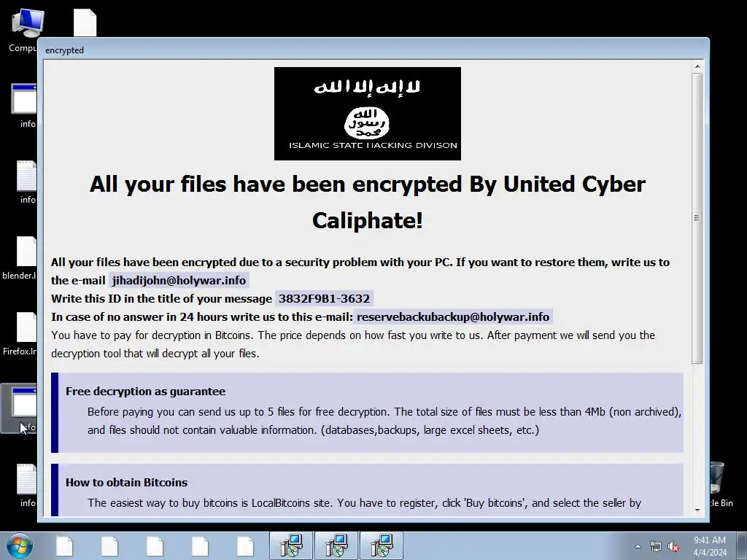Select the Computer desktop icon
Screen dimensions: 747x560
pos(24,30)
